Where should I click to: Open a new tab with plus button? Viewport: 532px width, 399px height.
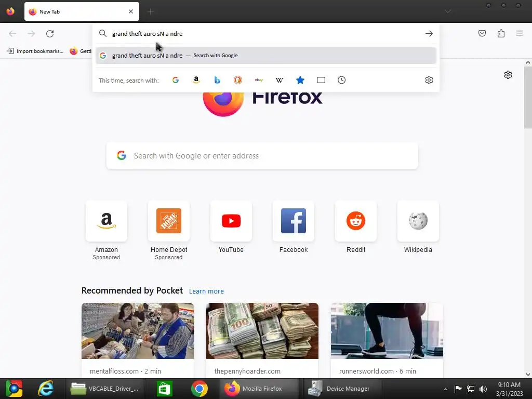click(x=151, y=12)
